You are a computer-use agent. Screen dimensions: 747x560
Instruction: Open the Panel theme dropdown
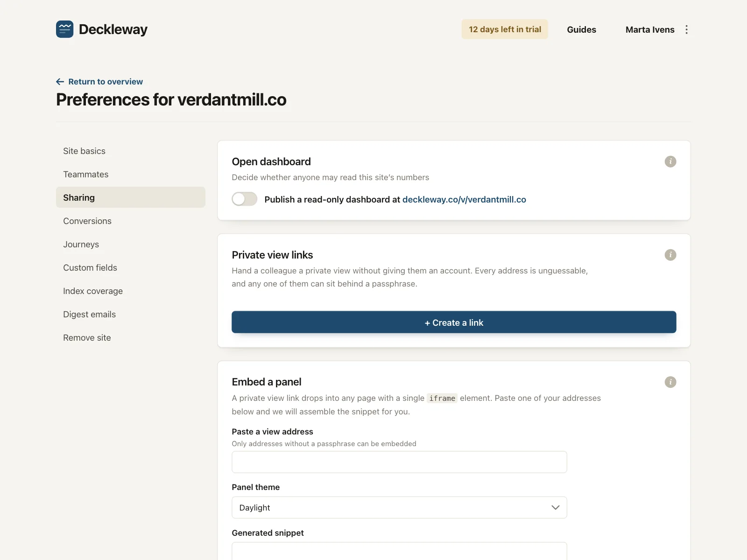tap(399, 507)
